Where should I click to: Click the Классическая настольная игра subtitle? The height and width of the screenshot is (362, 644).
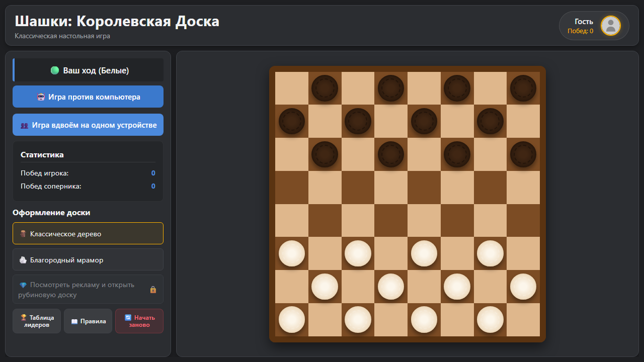pyautogui.click(x=62, y=36)
